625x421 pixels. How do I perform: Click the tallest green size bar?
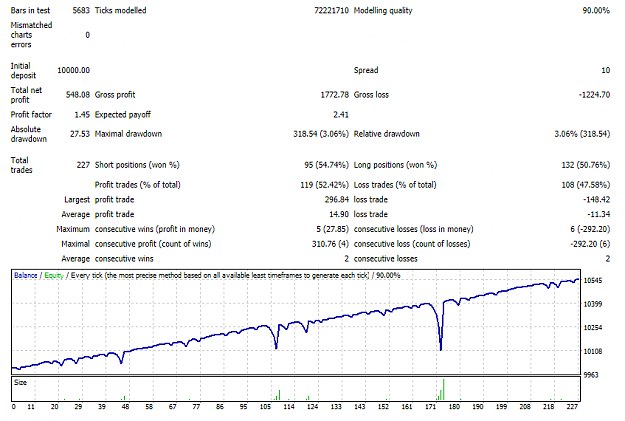(444, 390)
